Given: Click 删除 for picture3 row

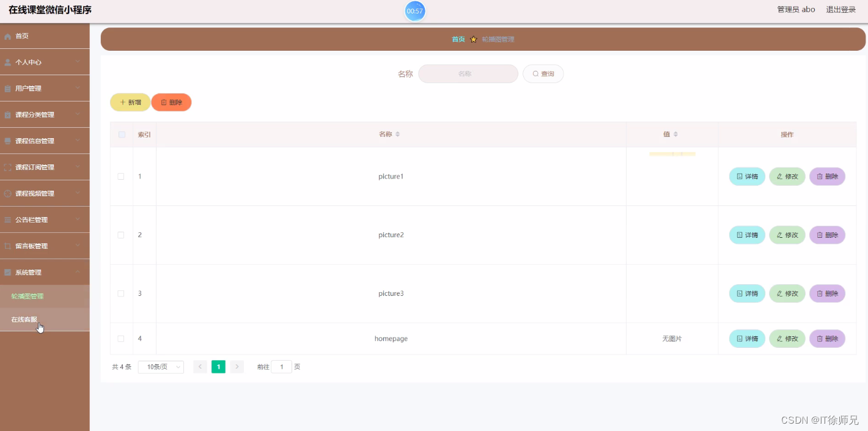Looking at the screenshot, I should tap(827, 294).
